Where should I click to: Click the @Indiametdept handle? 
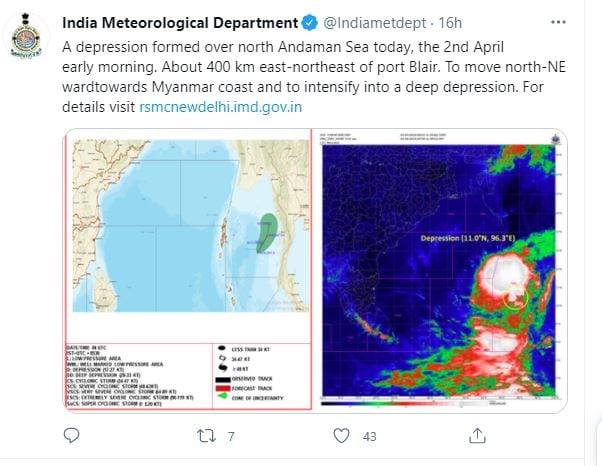(x=374, y=23)
